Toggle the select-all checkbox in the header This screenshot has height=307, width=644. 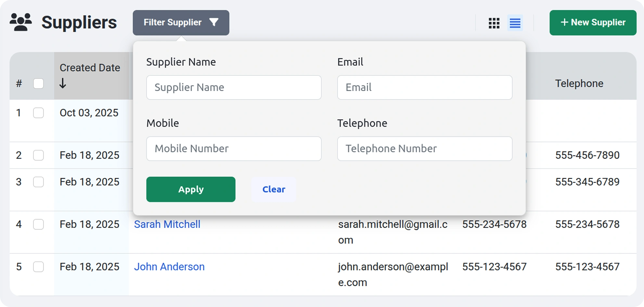[x=38, y=83]
